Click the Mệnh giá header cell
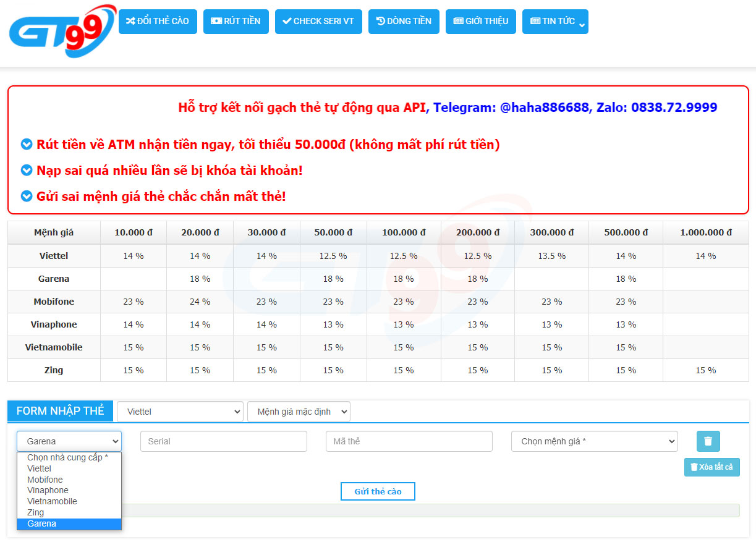756x542 pixels. click(54, 232)
